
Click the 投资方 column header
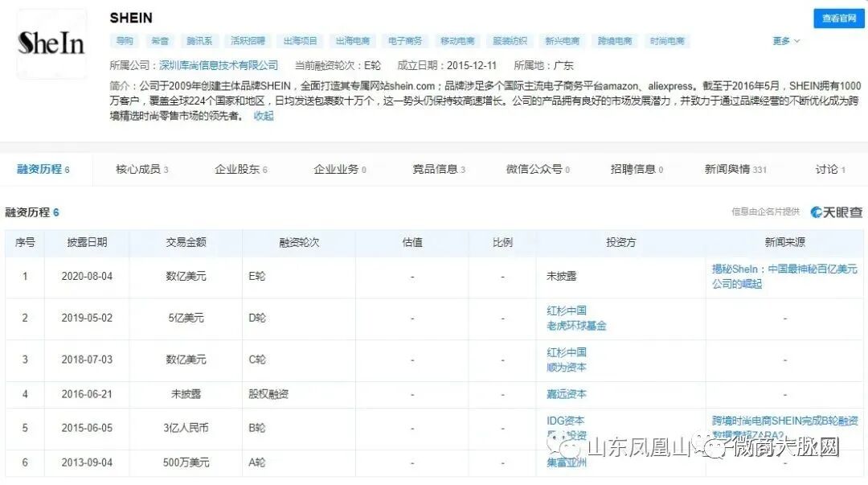pyautogui.click(x=620, y=242)
